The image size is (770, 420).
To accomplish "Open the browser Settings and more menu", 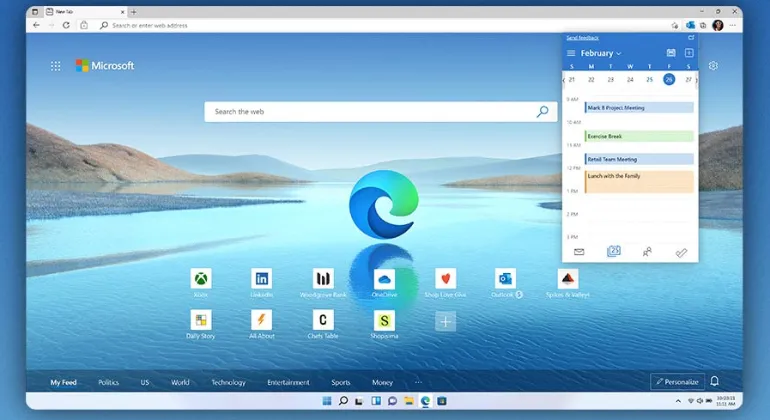I will pos(733,25).
